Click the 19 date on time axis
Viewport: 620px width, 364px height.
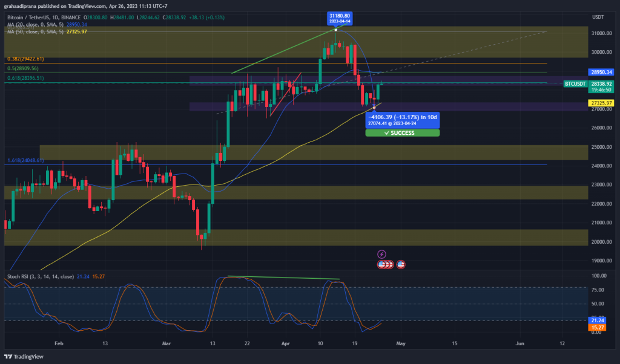click(355, 343)
